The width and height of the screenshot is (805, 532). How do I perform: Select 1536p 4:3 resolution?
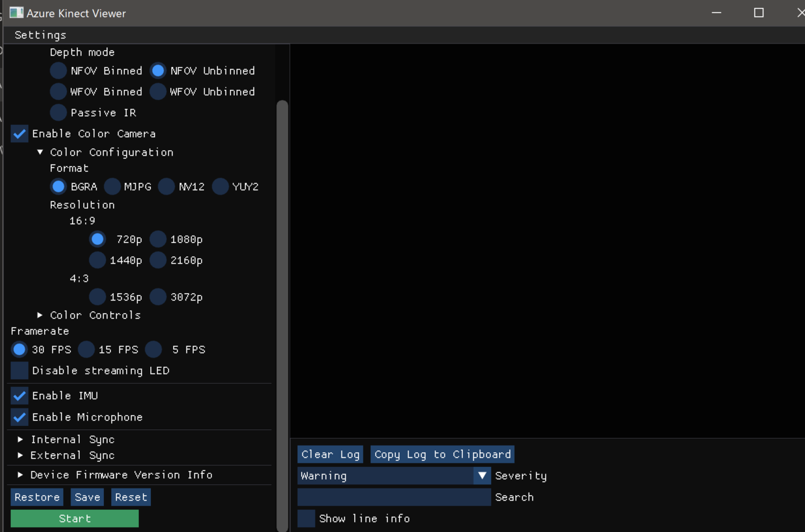(97, 297)
